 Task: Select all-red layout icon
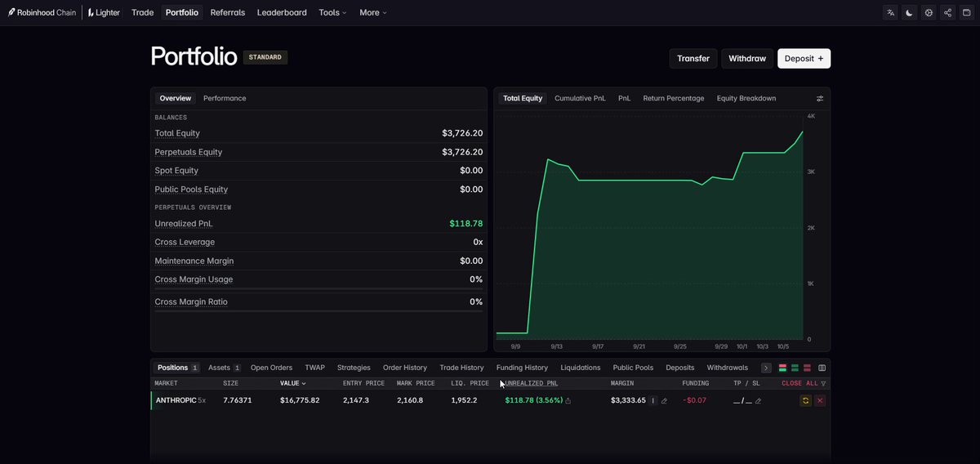(808, 368)
